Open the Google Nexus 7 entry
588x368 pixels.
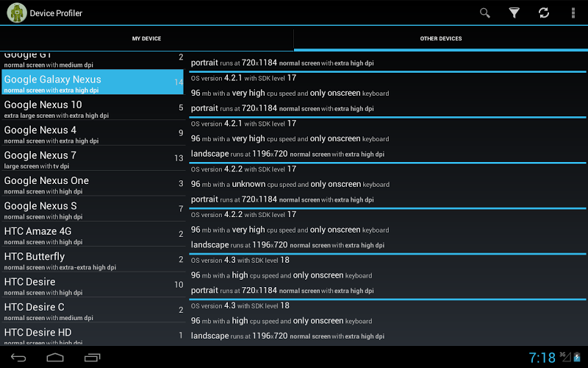pyautogui.click(x=92, y=160)
